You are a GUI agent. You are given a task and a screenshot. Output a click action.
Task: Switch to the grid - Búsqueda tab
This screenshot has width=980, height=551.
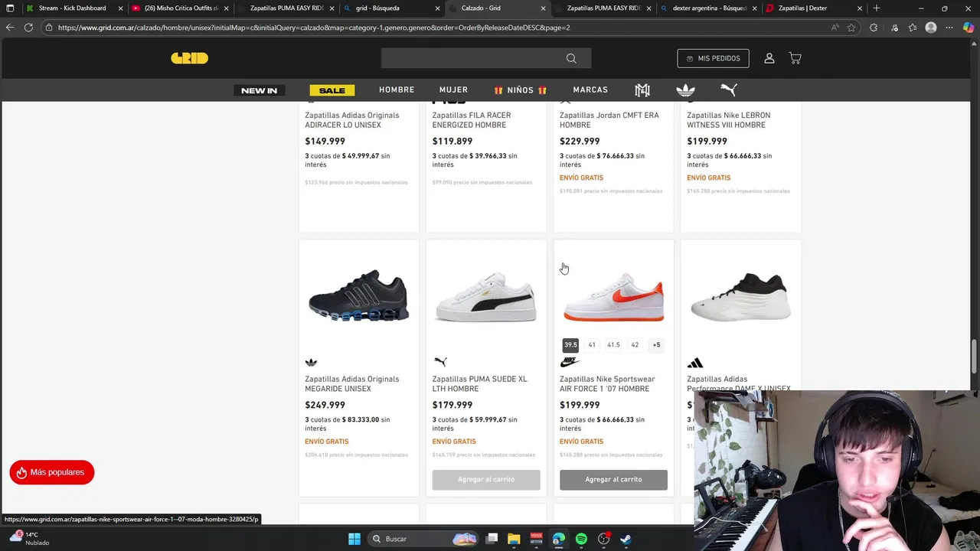tap(392, 8)
